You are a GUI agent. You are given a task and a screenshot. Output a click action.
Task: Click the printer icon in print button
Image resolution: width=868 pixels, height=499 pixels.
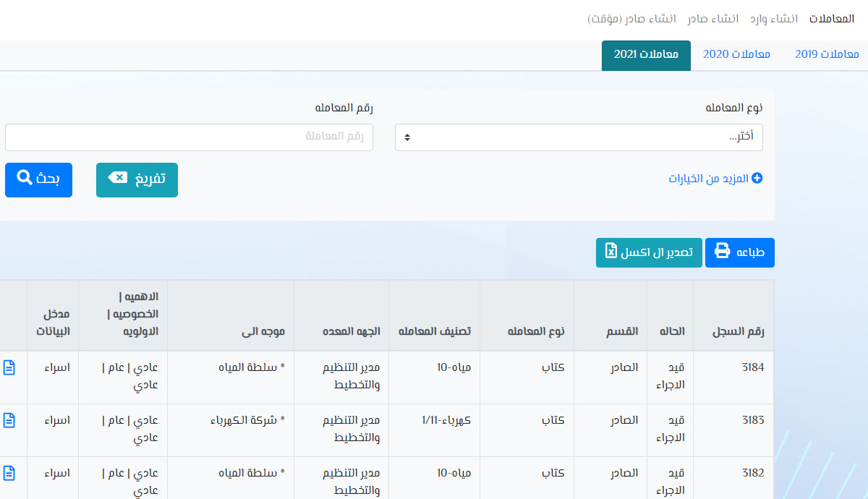click(x=722, y=251)
